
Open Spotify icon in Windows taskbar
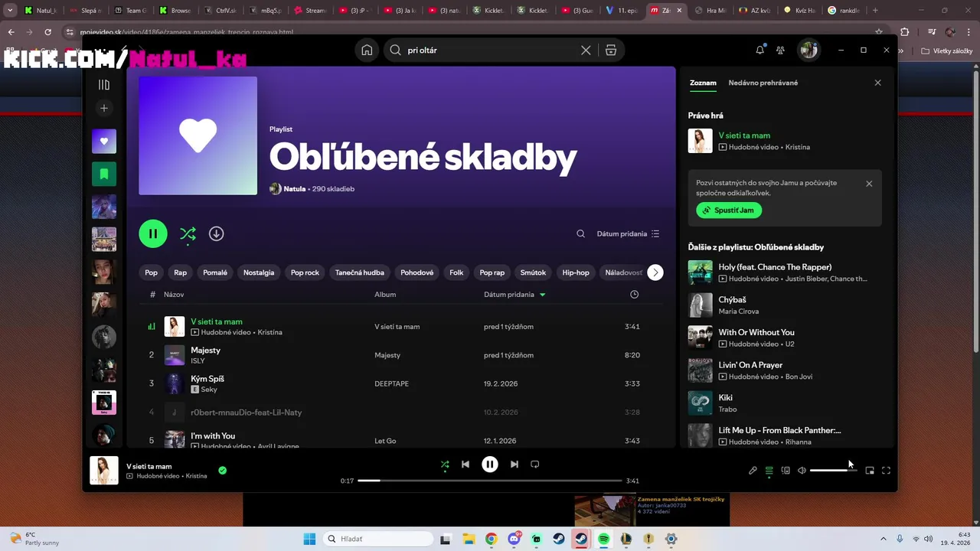click(x=603, y=539)
